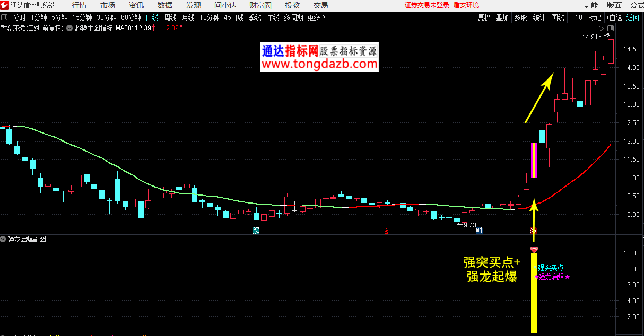This screenshot has height=336, width=644.
Task: Open the 投教 menu
Action: coord(292,5)
